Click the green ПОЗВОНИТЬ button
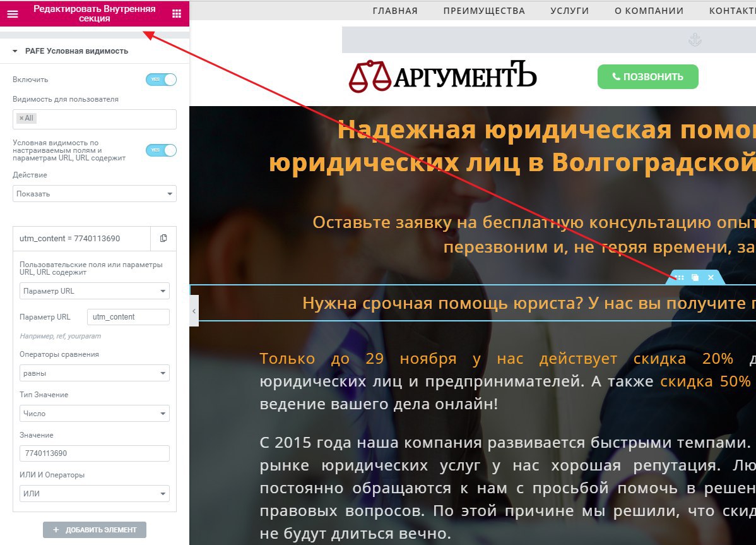The image size is (756, 545). click(647, 76)
